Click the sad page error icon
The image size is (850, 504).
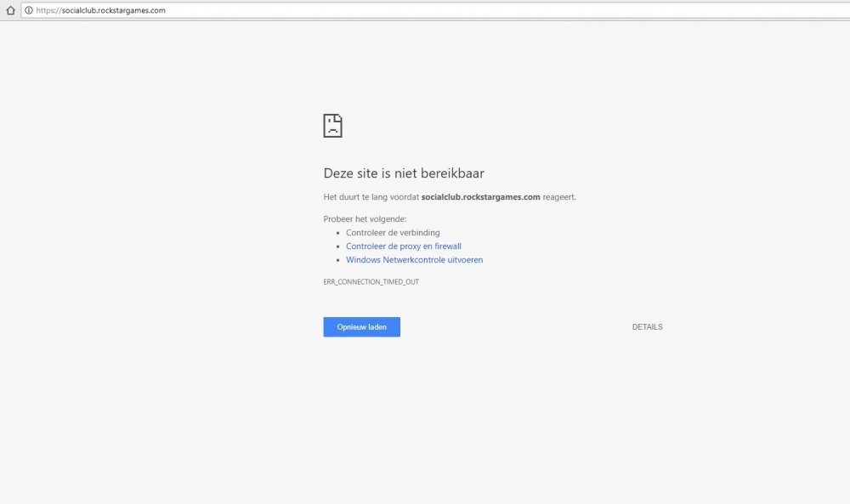coord(333,126)
